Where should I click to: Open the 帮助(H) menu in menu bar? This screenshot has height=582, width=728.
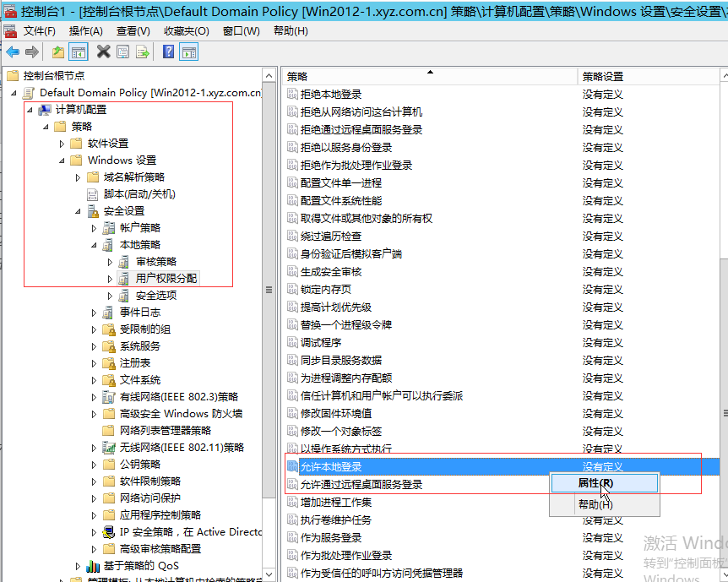291,31
